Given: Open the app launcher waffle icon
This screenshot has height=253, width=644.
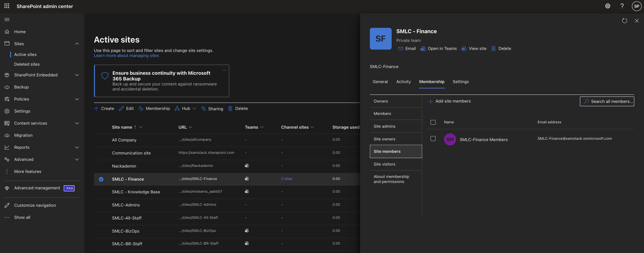Looking at the screenshot, I should coord(7,6).
